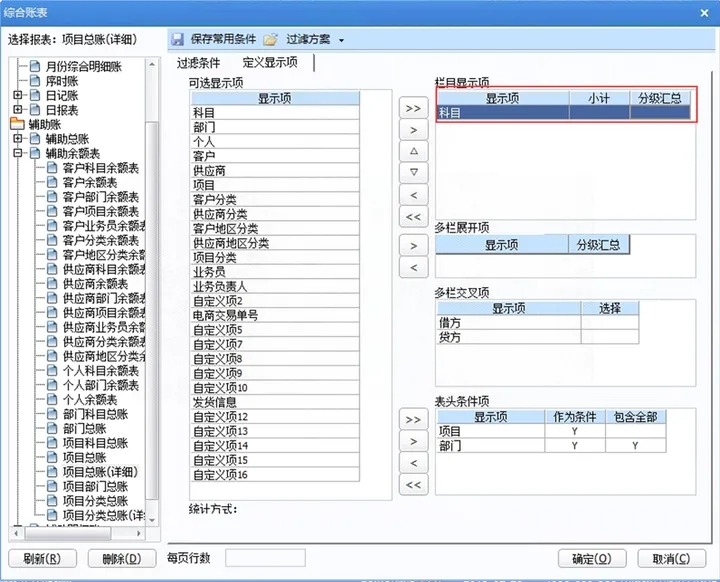The image size is (720, 582).
Task: Open the 过滤方案 folder icon
Action: point(270,40)
